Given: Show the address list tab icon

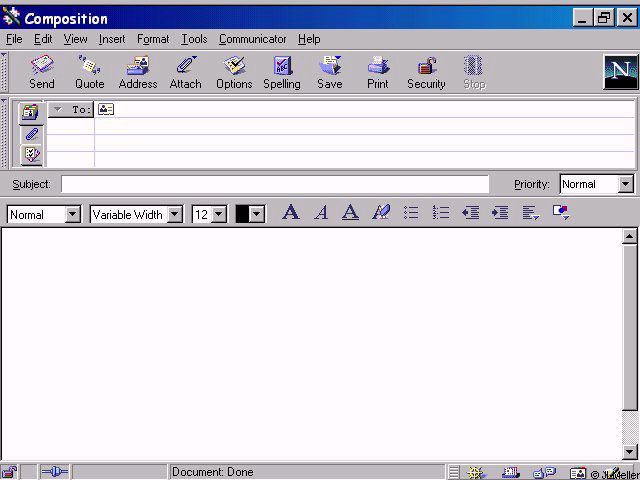Looking at the screenshot, I should coord(31,113).
